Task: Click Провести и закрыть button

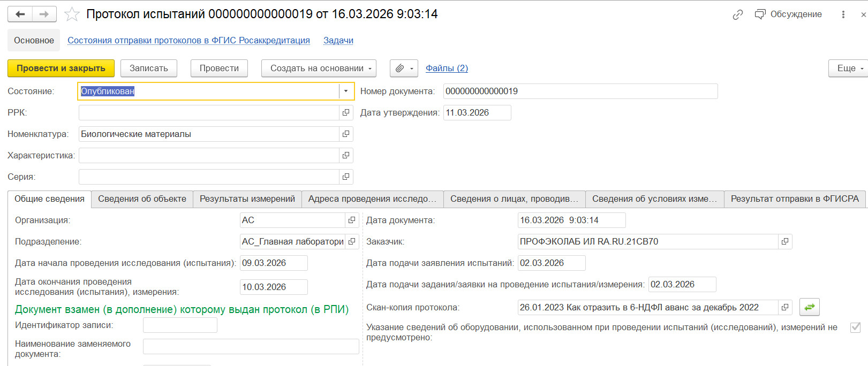Action: click(x=61, y=68)
